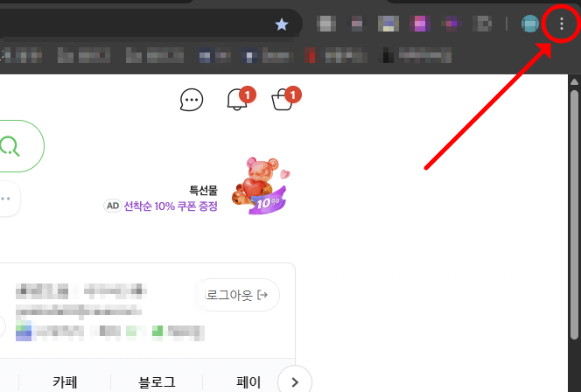Image resolution: width=581 pixels, height=392 pixels.
Task: Click the page vertical scrollbar thumb
Action: click(574, 214)
